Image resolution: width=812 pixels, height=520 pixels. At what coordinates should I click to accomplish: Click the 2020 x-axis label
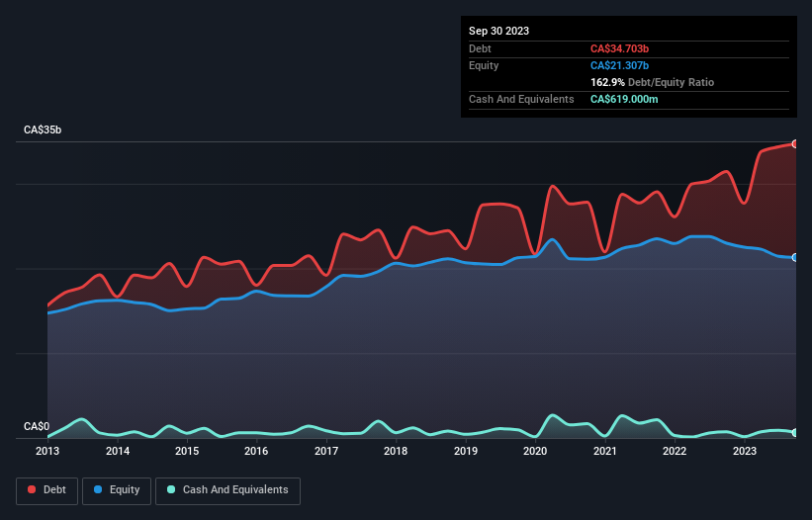coord(535,451)
